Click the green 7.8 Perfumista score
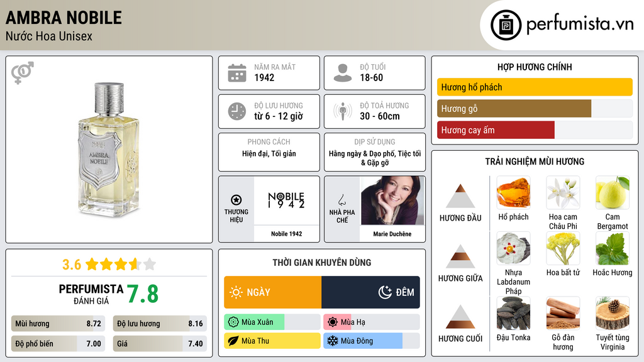This screenshot has height=362, width=644. pos(143,294)
